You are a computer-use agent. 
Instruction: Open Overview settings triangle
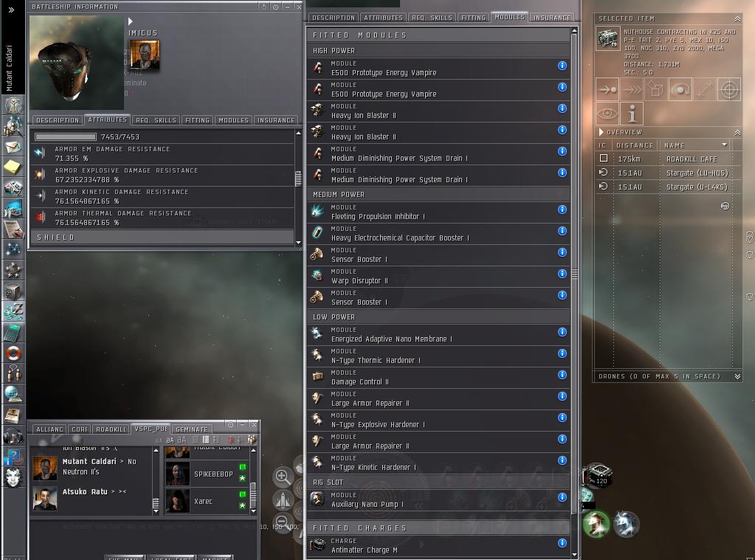[x=601, y=132]
